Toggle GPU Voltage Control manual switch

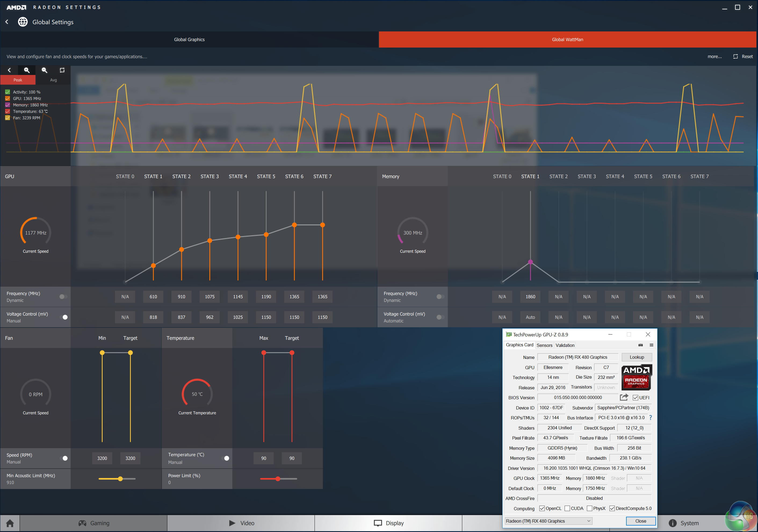click(64, 317)
